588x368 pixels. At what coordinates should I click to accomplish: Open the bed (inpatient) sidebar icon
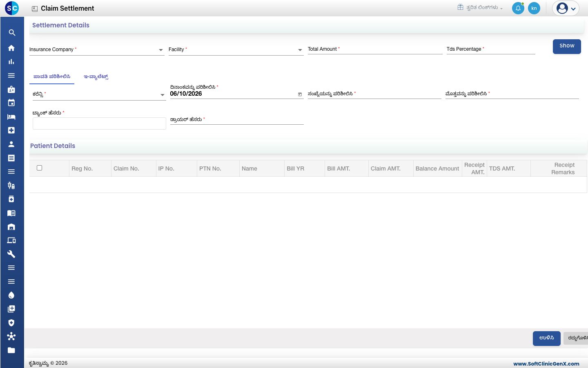tap(11, 117)
